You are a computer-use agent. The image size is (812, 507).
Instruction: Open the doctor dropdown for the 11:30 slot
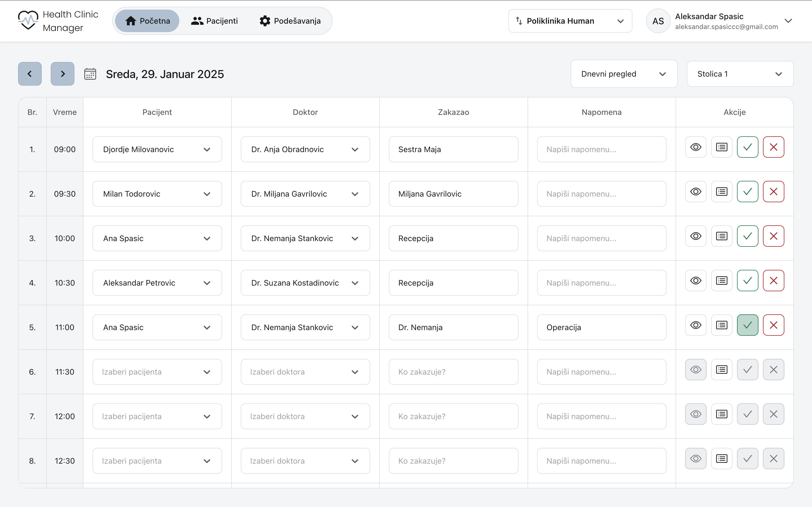(x=305, y=372)
